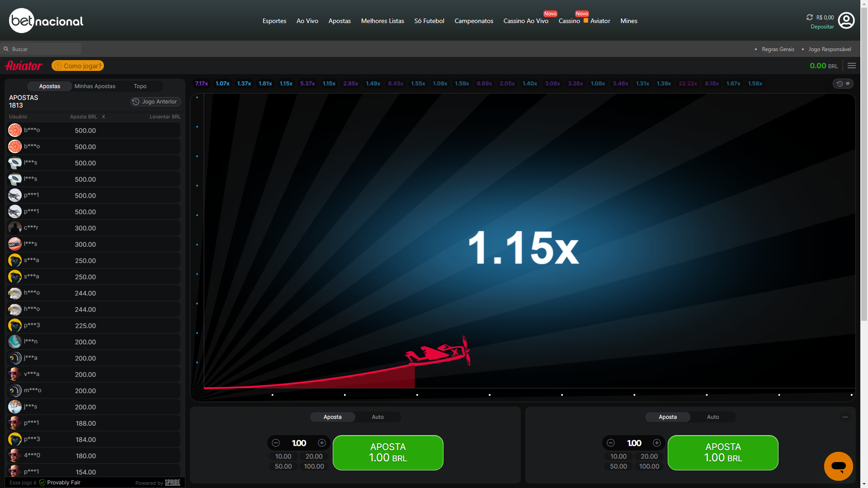Click right bet amount input 1.00
The height and width of the screenshot is (488, 868).
point(634,443)
